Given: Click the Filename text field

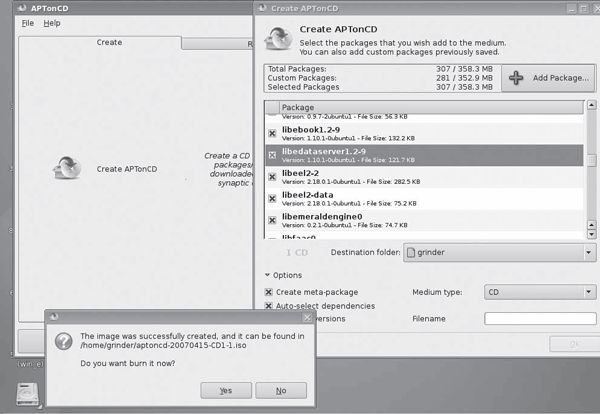Looking at the screenshot, I should 539,318.
